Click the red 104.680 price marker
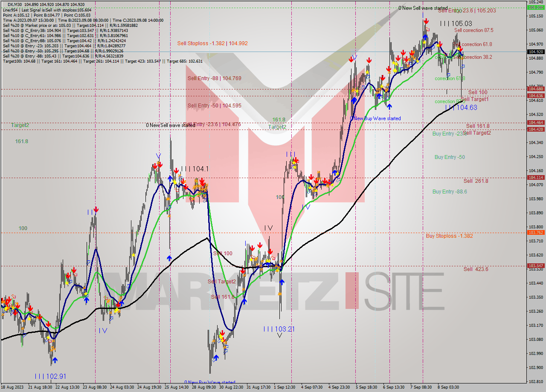 pos(535,89)
